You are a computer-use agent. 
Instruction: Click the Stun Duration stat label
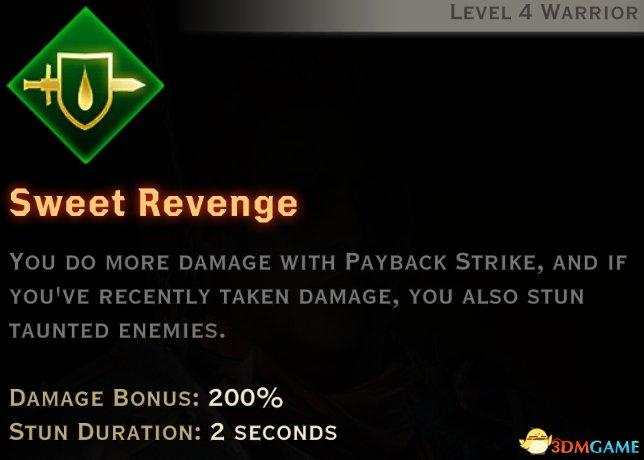tap(105, 432)
